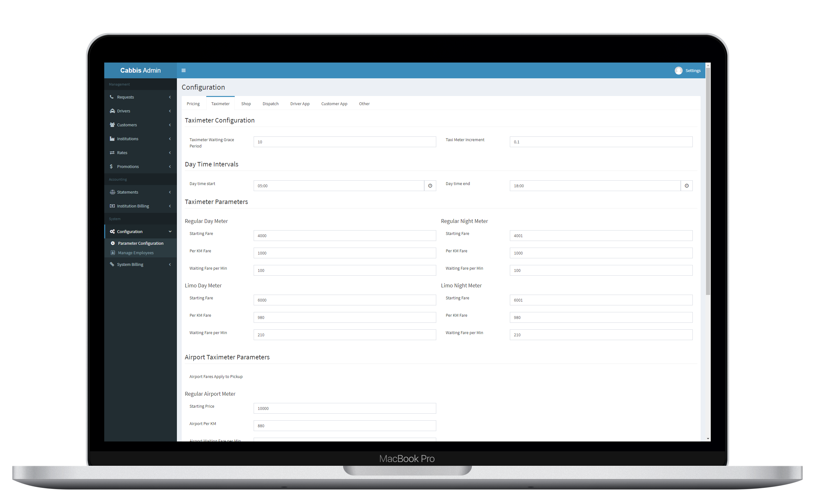Open the clock picker for Day time start
This screenshot has height=504, width=815.
pos(430,186)
